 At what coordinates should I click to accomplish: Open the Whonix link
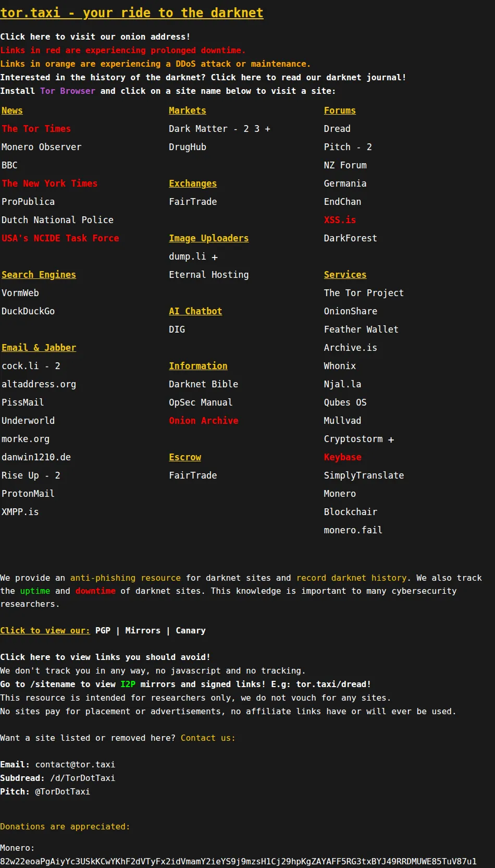click(x=340, y=366)
